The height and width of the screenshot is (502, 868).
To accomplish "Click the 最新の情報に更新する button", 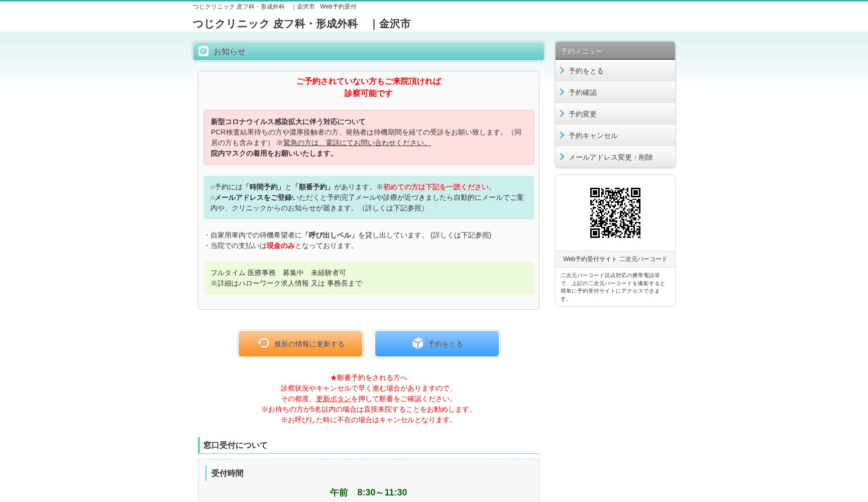I will pyautogui.click(x=300, y=343).
